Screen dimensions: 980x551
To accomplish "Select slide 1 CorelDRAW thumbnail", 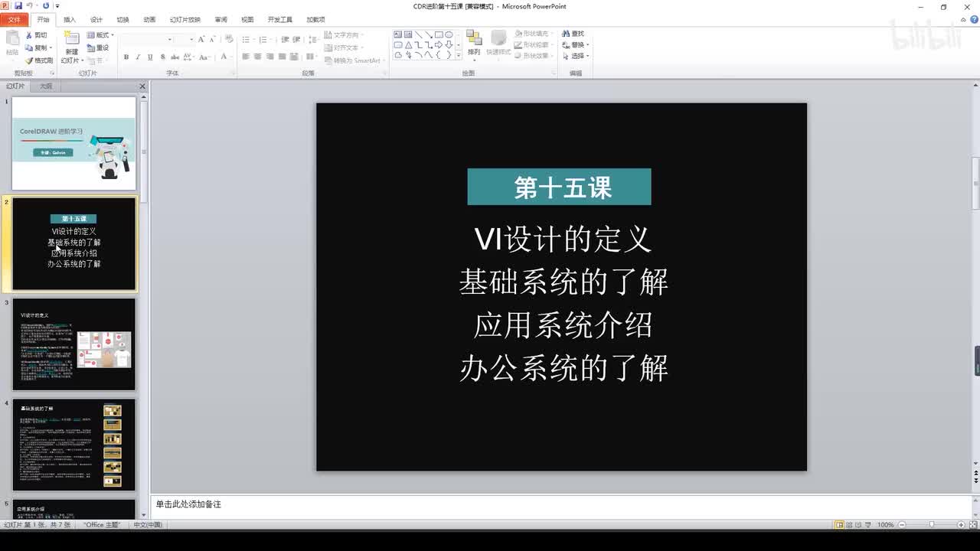I will pyautogui.click(x=74, y=143).
